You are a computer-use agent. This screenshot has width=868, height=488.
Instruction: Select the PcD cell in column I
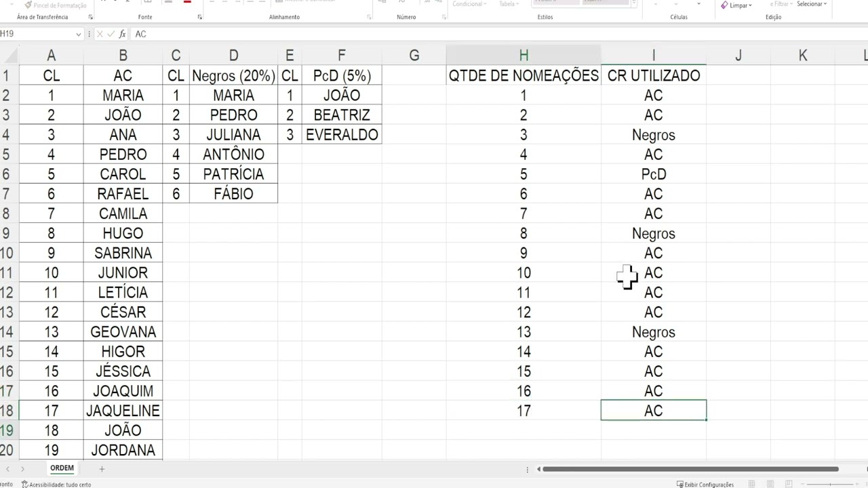pos(654,174)
